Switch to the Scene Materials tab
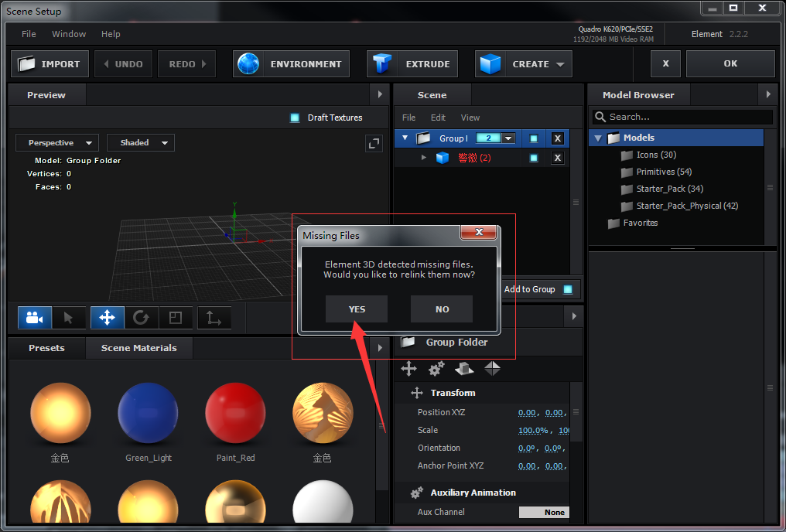Viewport: 786px width, 532px height. tap(138, 348)
